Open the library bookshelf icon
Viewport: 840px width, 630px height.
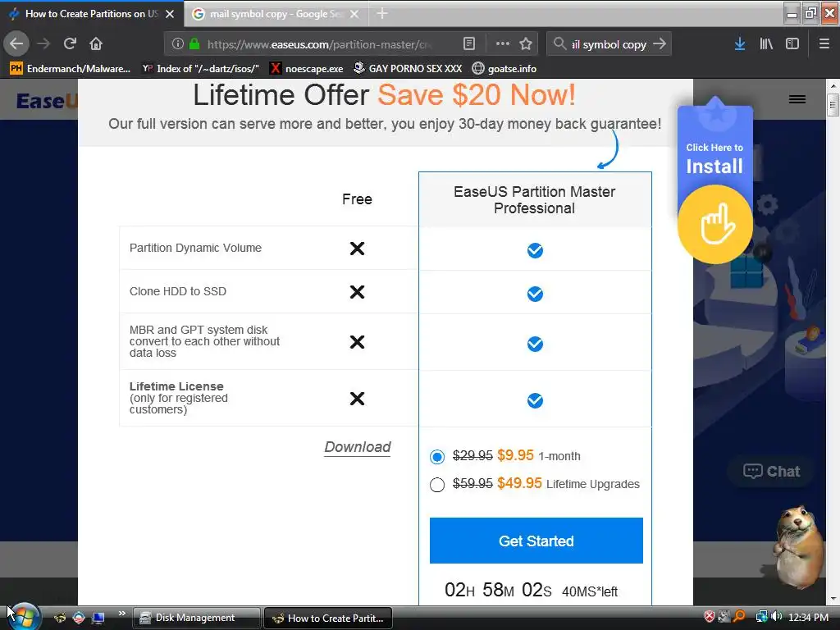(x=766, y=44)
